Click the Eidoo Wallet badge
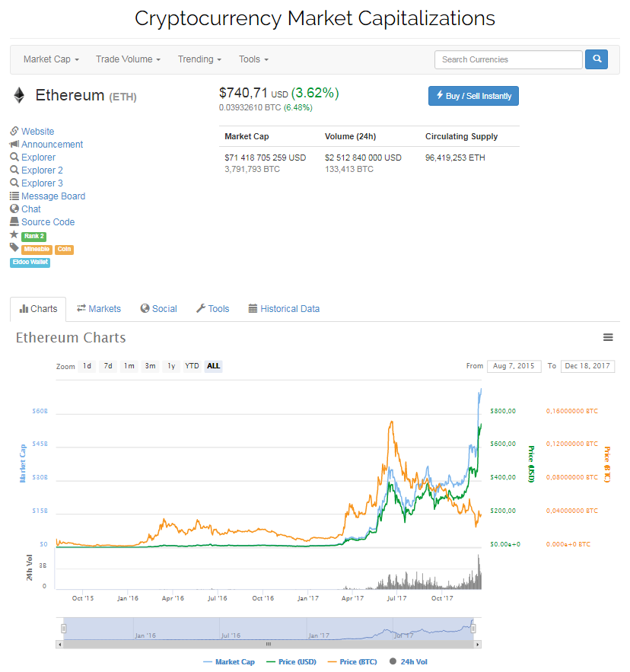The image size is (630, 672). pos(30,263)
